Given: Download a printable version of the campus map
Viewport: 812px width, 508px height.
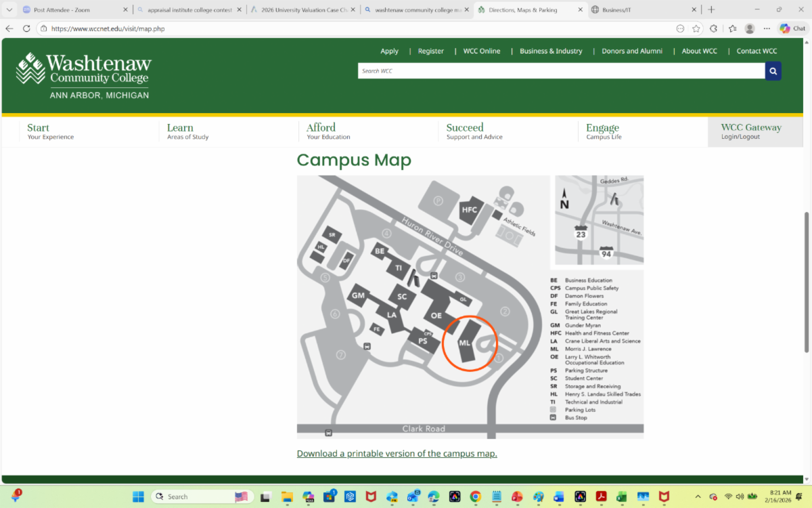Looking at the screenshot, I should point(397,453).
